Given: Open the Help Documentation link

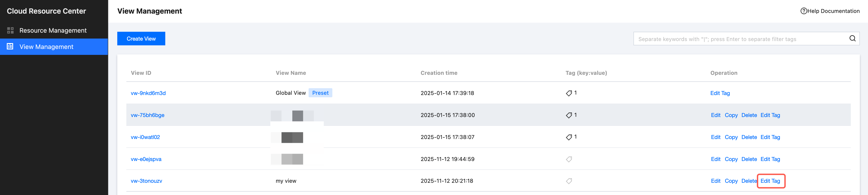Looking at the screenshot, I should pyautogui.click(x=833, y=11).
